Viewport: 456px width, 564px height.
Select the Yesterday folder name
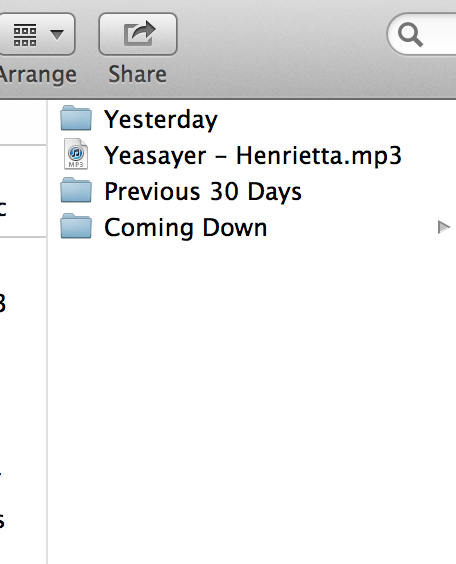161,119
